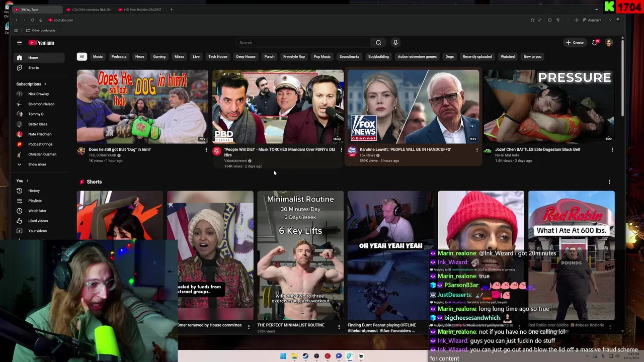Click No-Gi Mat Rats channel avatar
The image size is (644, 362).
click(487, 151)
